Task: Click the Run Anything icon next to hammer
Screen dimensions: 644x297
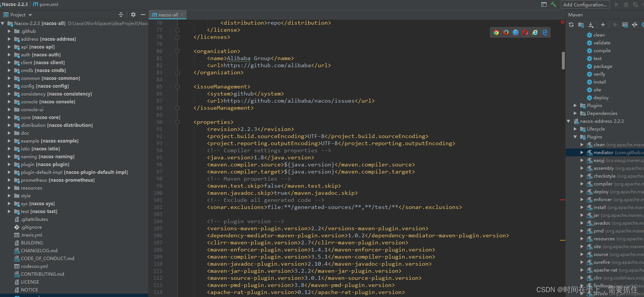Action: [544, 4]
